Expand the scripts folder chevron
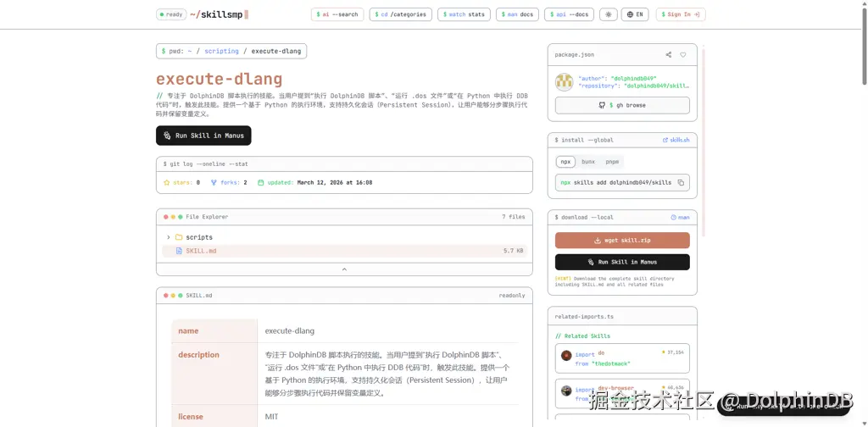 (x=169, y=237)
